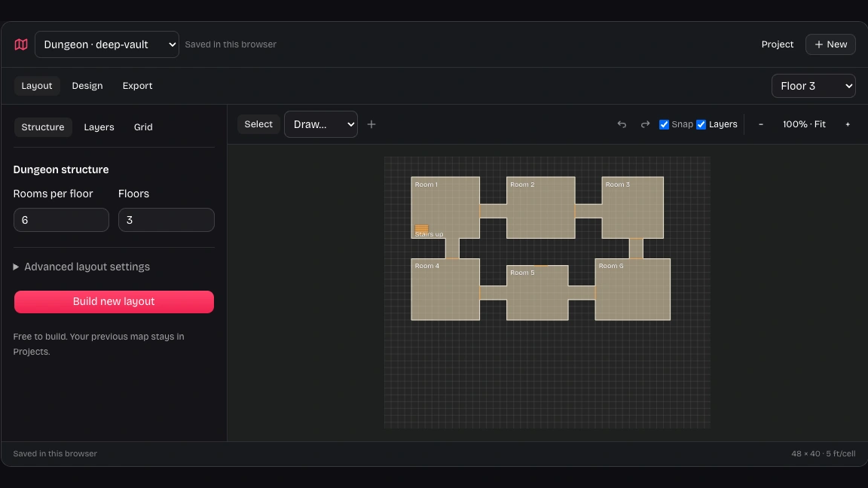Open the Project link
Image resolution: width=868 pixels, height=488 pixels.
(x=778, y=44)
